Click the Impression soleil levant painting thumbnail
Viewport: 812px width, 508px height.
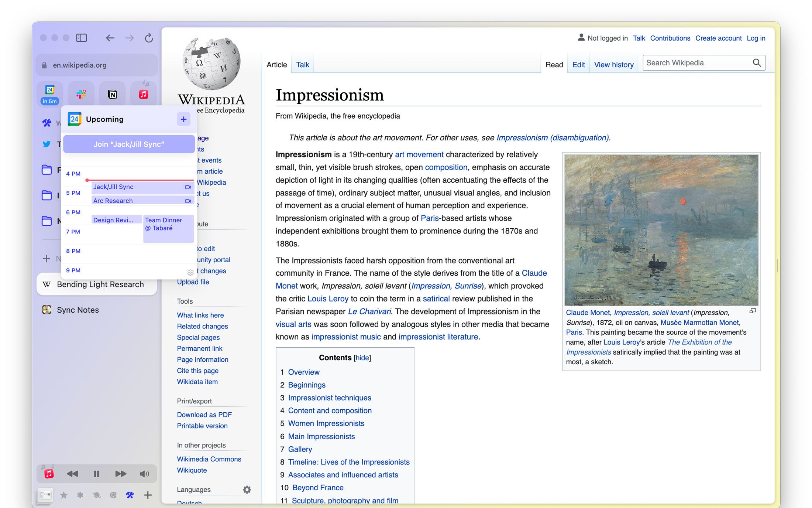tap(661, 228)
